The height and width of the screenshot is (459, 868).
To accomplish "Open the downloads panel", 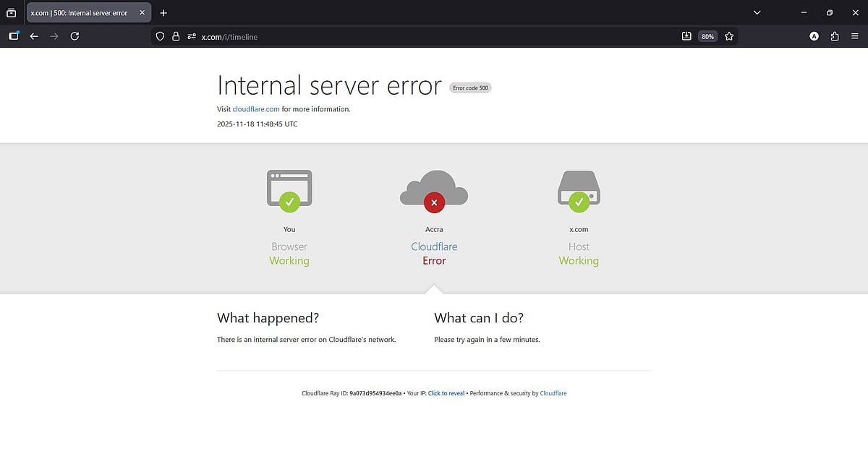I will [x=686, y=35].
